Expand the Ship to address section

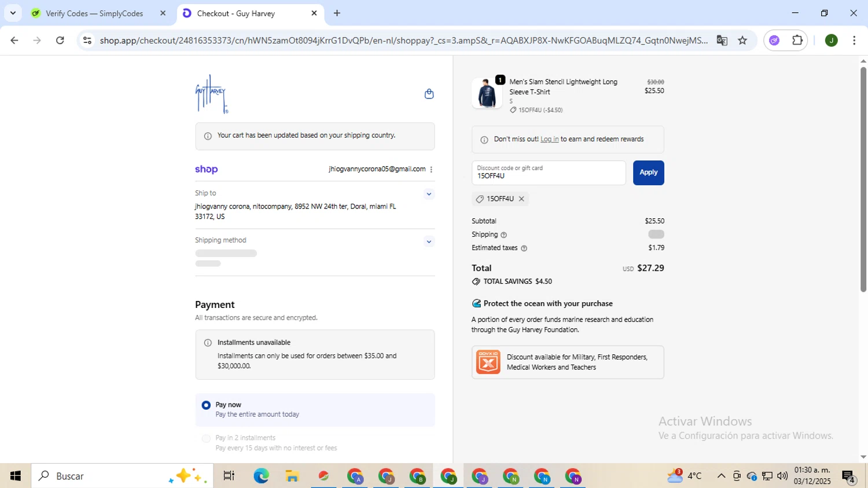click(429, 194)
